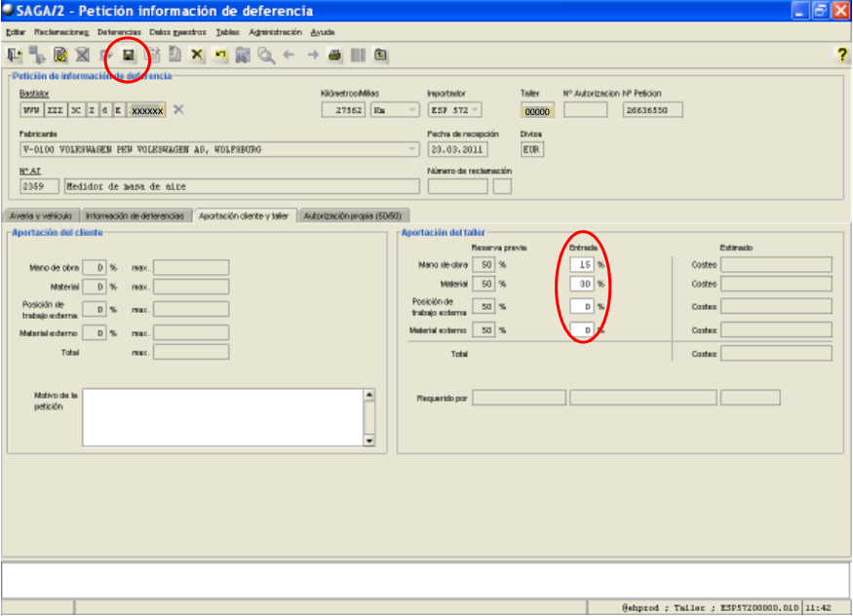The height and width of the screenshot is (616, 853).
Task: Click the forward arrow toolbar icon
Action: pos(313,55)
